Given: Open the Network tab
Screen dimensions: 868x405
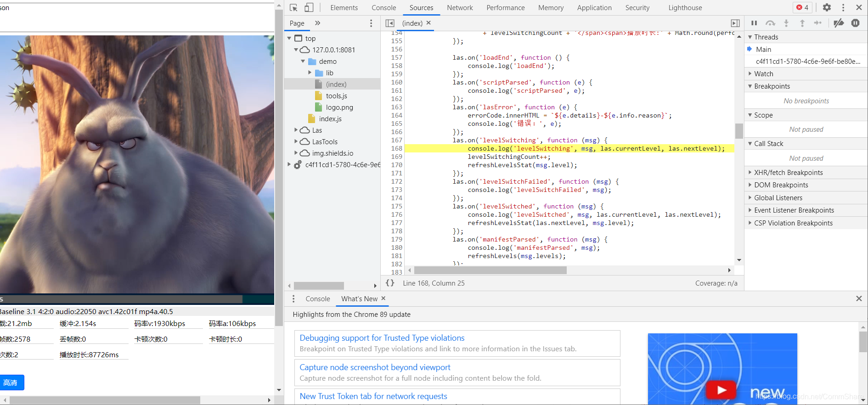Looking at the screenshot, I should pos(460,8).
